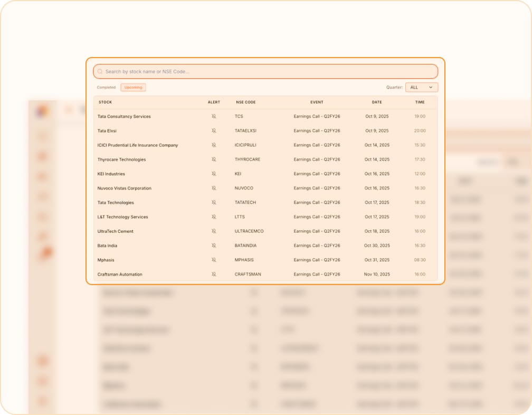Open the Quarter dropdown showing ALL

421,88
